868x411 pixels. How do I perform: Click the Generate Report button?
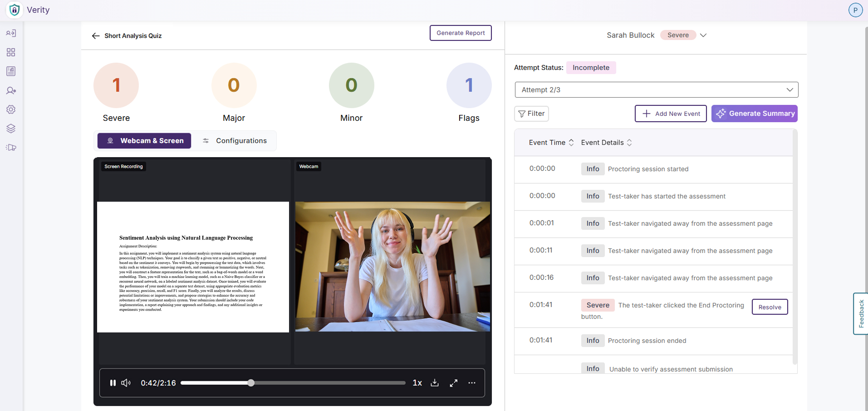coord(461,33)
